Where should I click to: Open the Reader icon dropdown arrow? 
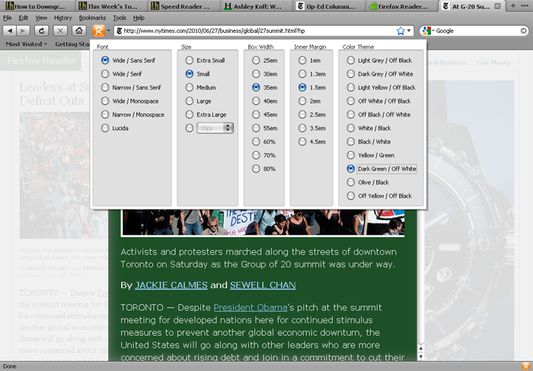coord(108,31)
